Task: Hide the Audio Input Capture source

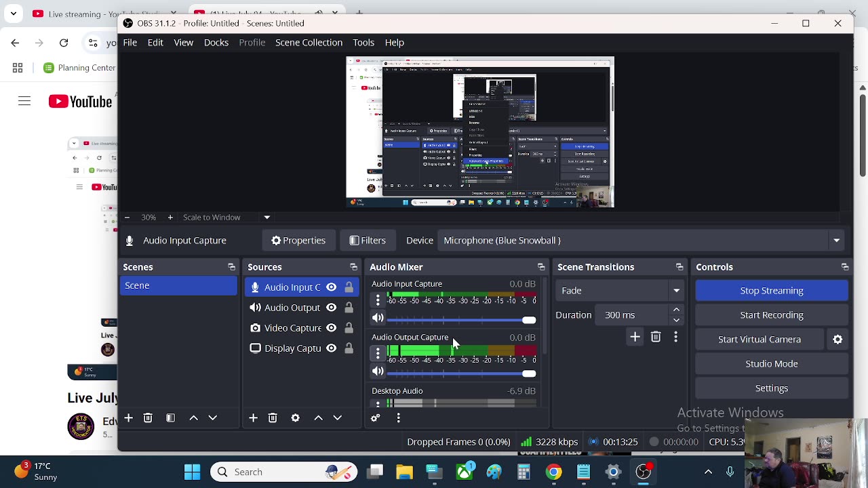Action: point(331,287)
